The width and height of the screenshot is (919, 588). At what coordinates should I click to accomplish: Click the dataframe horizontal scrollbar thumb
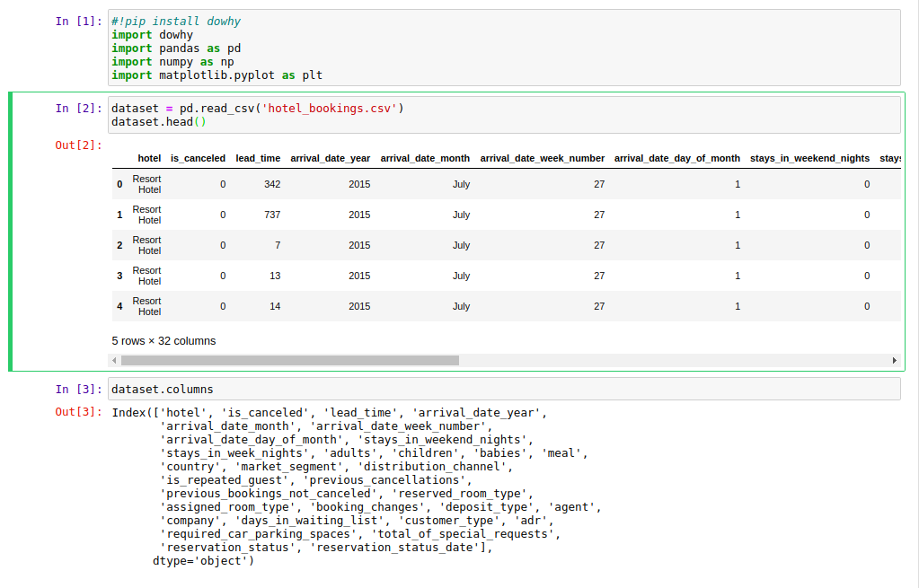[289, 360]
